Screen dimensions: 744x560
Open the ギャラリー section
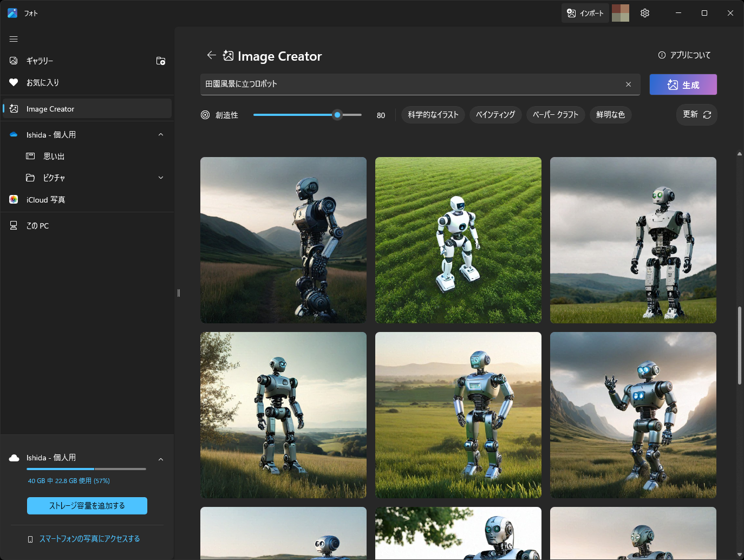[x=40, y=61]
